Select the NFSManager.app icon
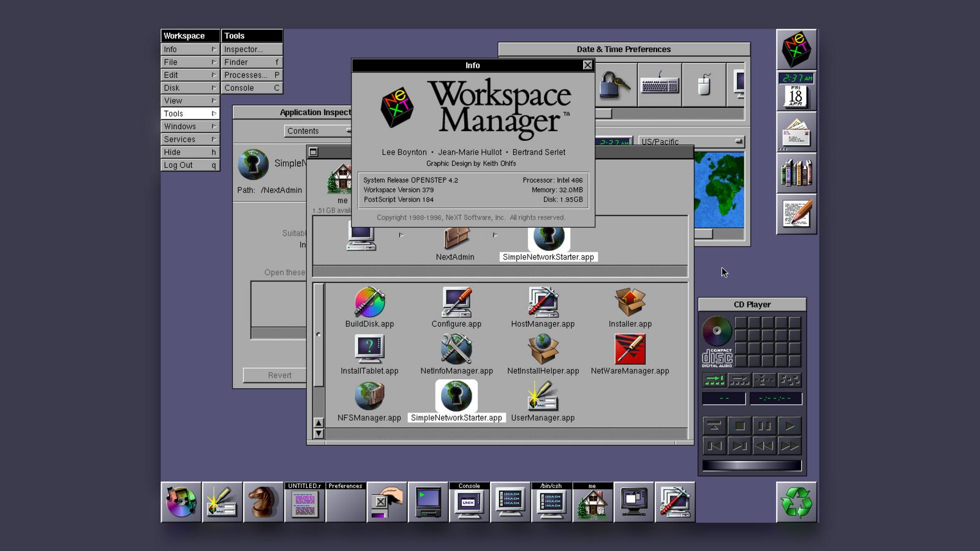 (369, 396)
